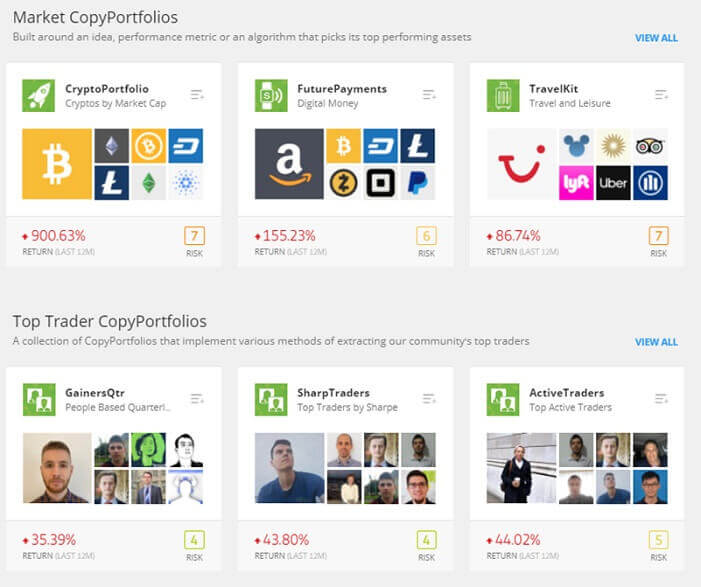Select the Amazon logo tile in FuturePayments
The image size is (701, 587).
tap(289, 164)
